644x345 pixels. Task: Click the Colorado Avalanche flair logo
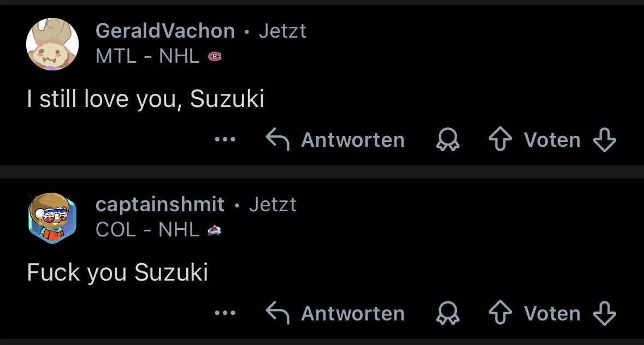214,230
